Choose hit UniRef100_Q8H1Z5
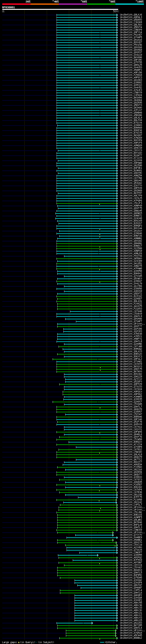Viewport: 146px width, 644px height. click(x=131, y=65)
